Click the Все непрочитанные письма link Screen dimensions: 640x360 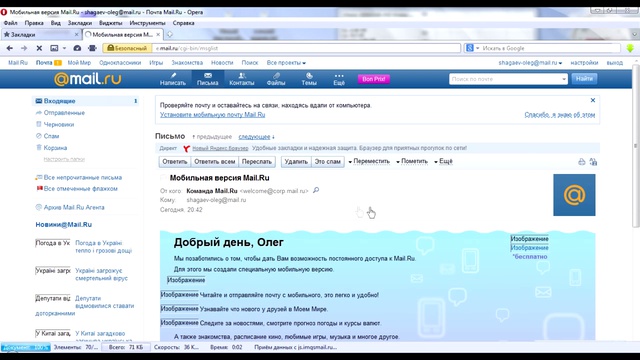82,178
